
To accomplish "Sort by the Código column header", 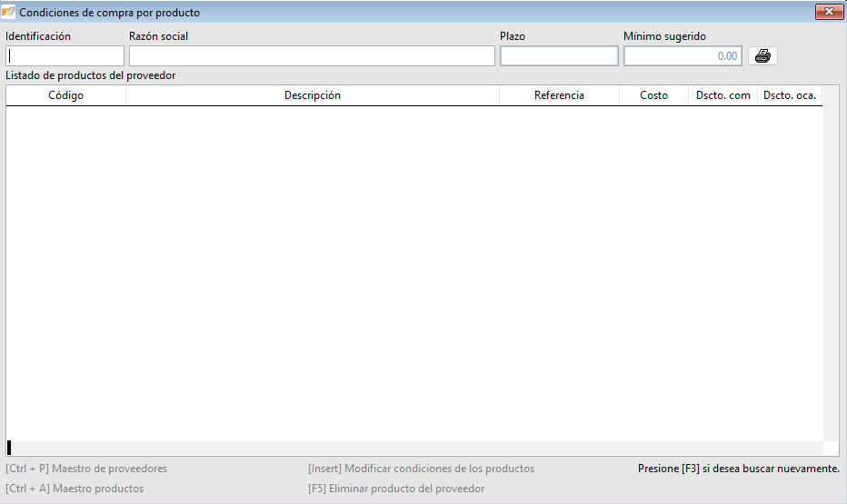I will (65, 95).
